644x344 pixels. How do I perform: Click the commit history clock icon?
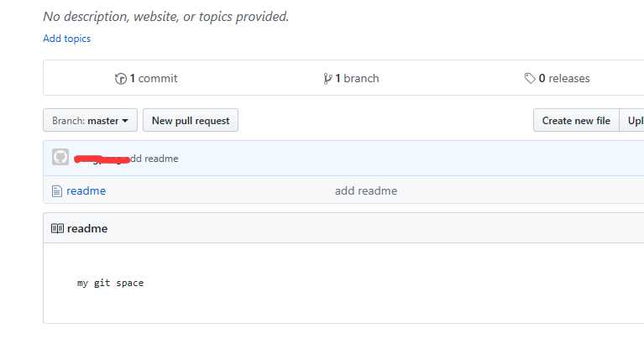[x=120, y=78]
